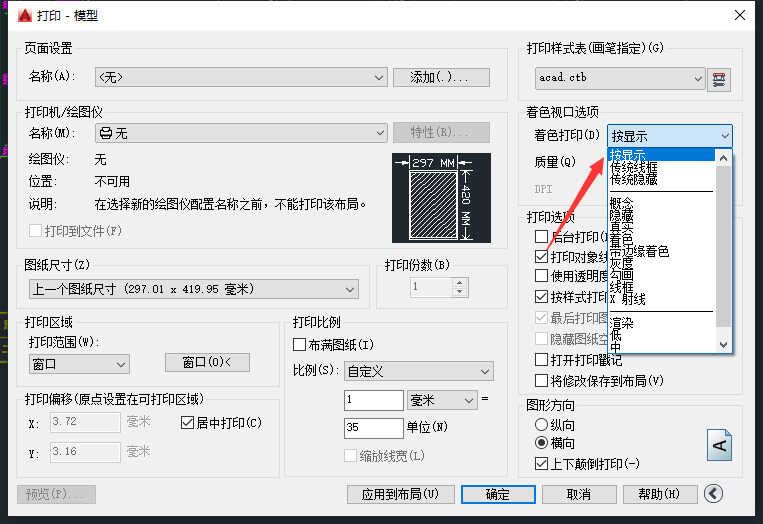Enable 布满图纸 fit to paper checkbox
This screenshot has height=524, width=763.
300,345
